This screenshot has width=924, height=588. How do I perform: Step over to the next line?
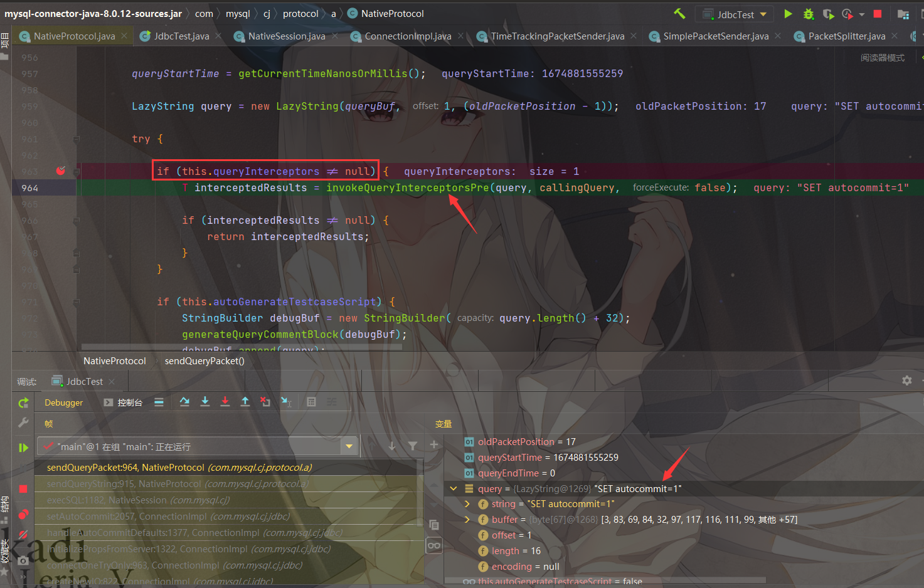tap(184, 402)
